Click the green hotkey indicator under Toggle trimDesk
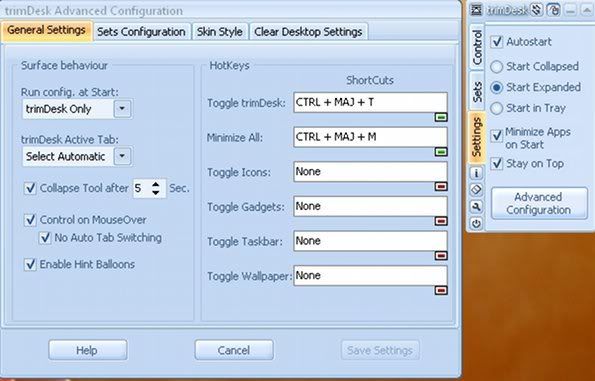Viewport: 595px width, 381px height. tap(441, 117)
